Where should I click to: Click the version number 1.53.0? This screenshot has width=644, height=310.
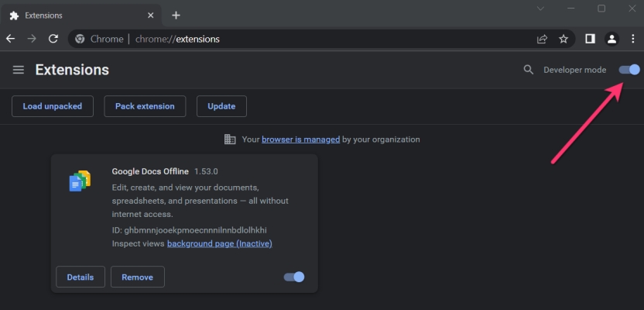[206, 171]
